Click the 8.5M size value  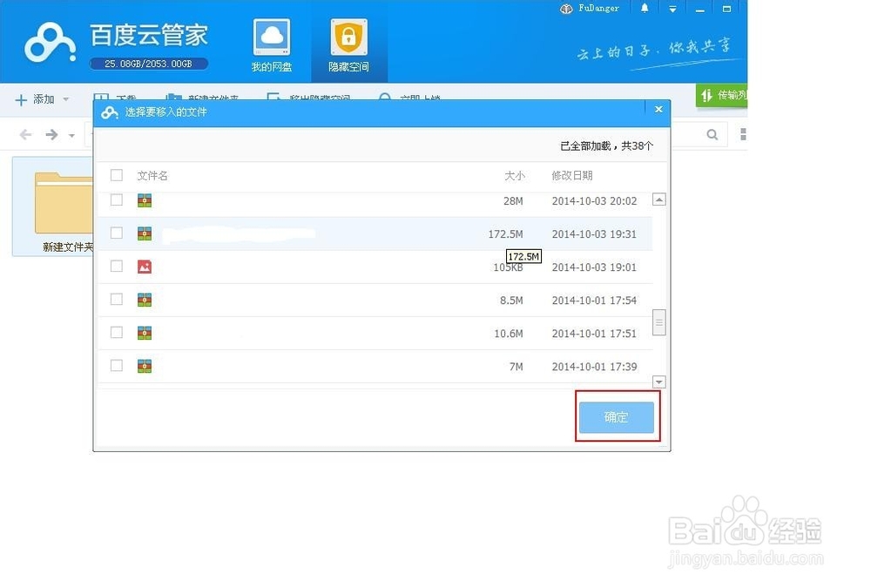[511, 301]
